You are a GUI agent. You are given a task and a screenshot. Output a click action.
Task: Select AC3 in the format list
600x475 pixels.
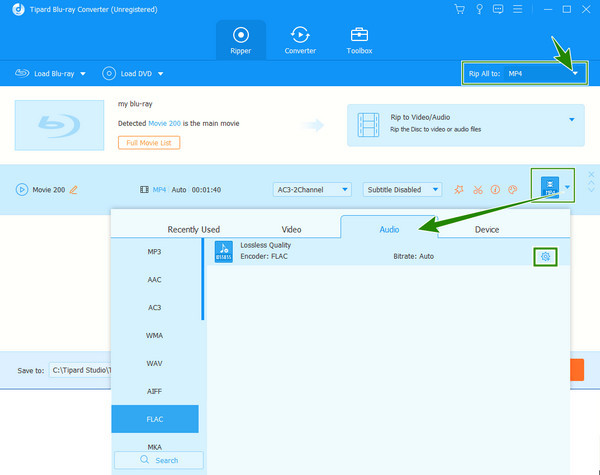pyautogui.click(x=155, y=307)
